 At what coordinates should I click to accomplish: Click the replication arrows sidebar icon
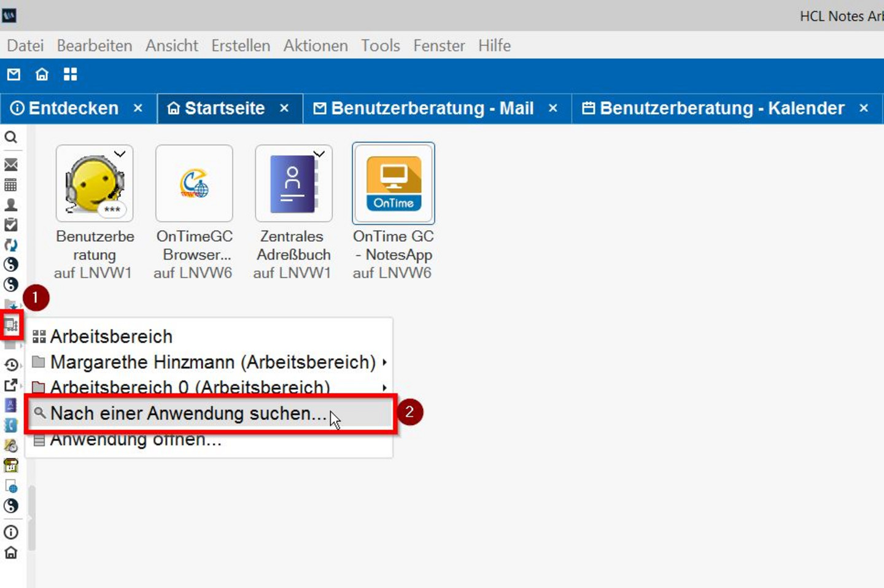coord(10,245)
